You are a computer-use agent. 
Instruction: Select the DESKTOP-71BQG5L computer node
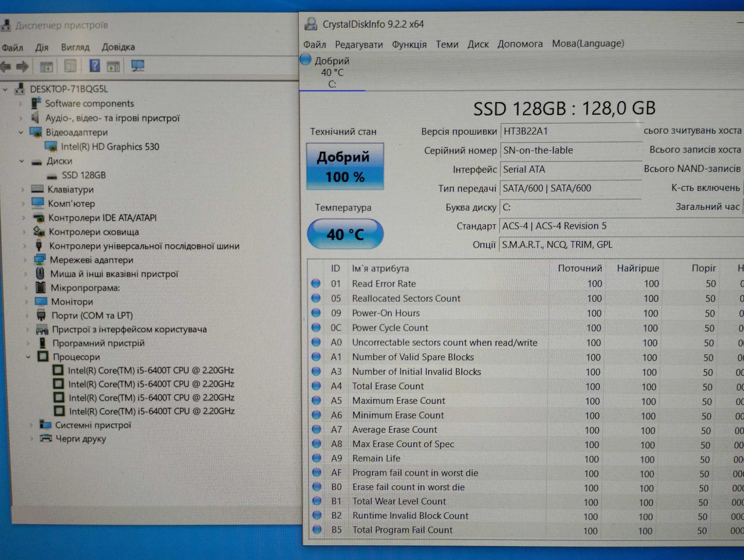point(69,89)
